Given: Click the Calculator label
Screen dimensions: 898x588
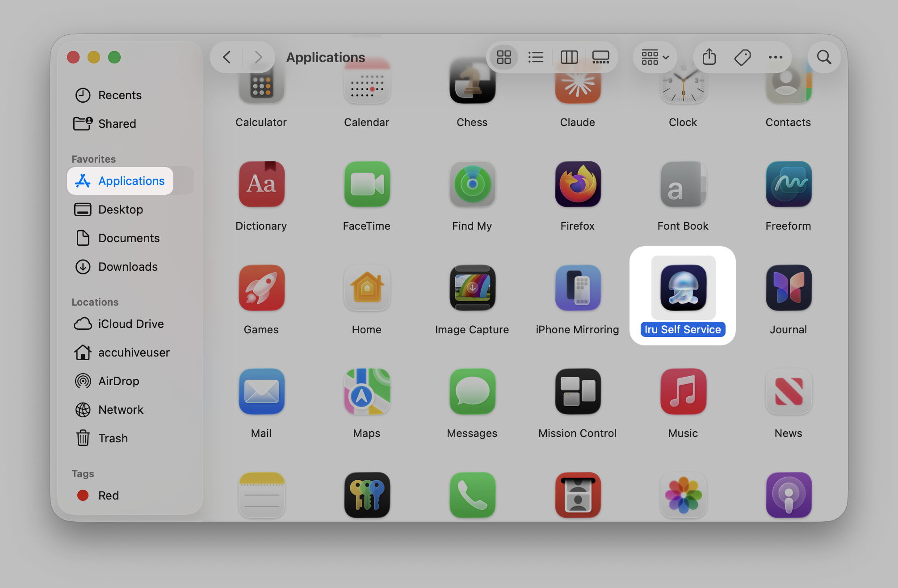Looking at the screenshot, I should tap(261, 122).
